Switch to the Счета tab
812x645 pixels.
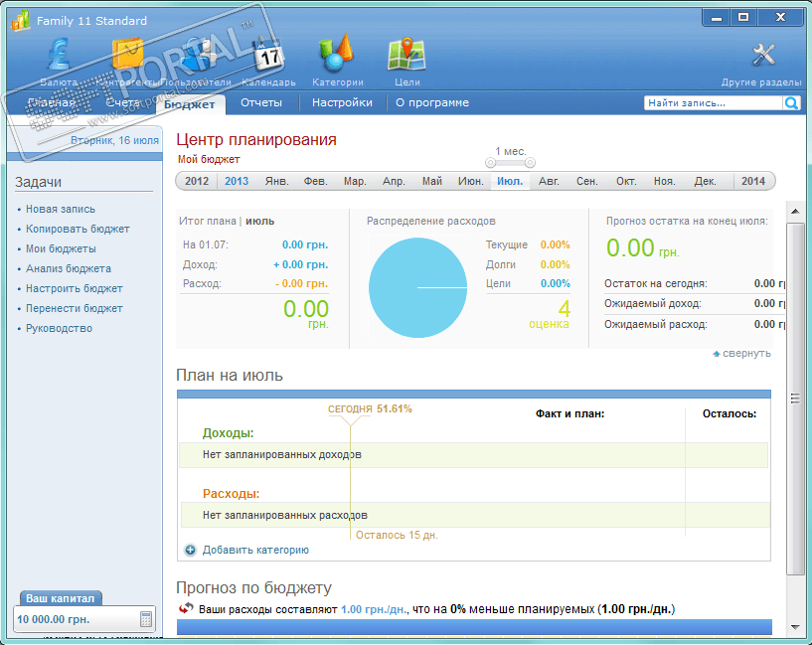click(x=122, y=102)
